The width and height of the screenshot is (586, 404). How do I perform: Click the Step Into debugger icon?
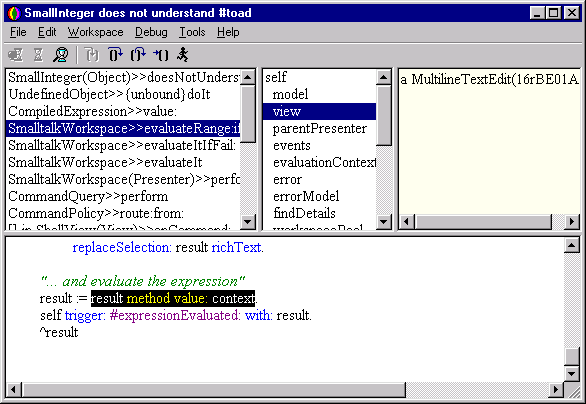(115, 55)
